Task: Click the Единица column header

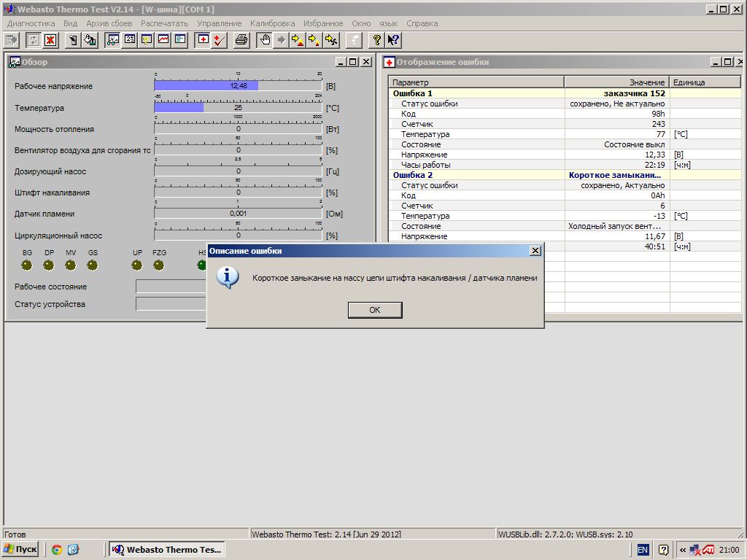Action: pos(705,82)
